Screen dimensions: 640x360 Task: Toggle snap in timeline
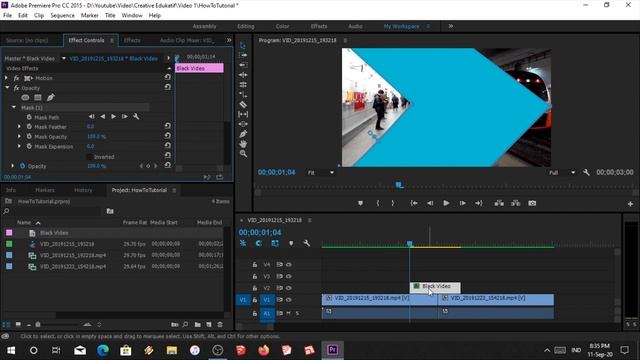(x=259, y=243)
